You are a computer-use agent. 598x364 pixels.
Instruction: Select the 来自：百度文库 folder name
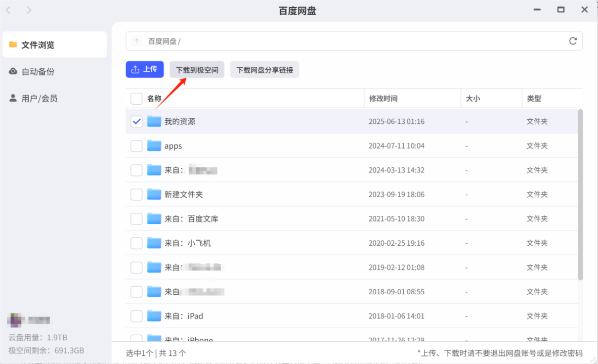tap(191, 219)
